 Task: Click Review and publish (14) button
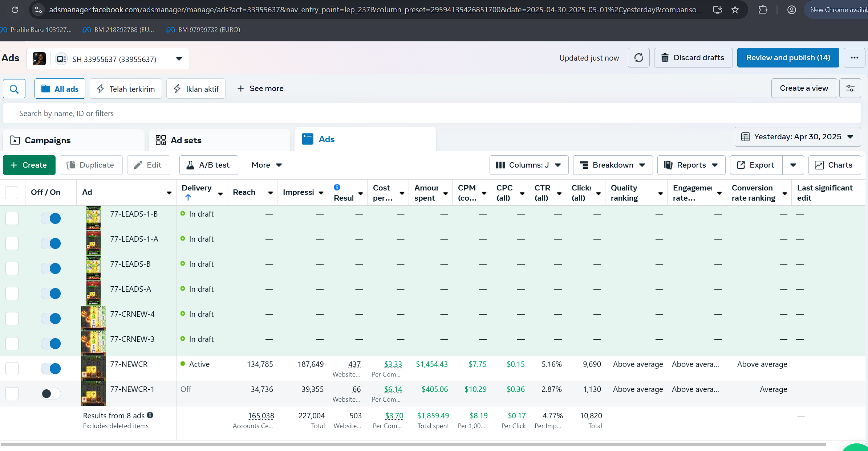(788, 58)
